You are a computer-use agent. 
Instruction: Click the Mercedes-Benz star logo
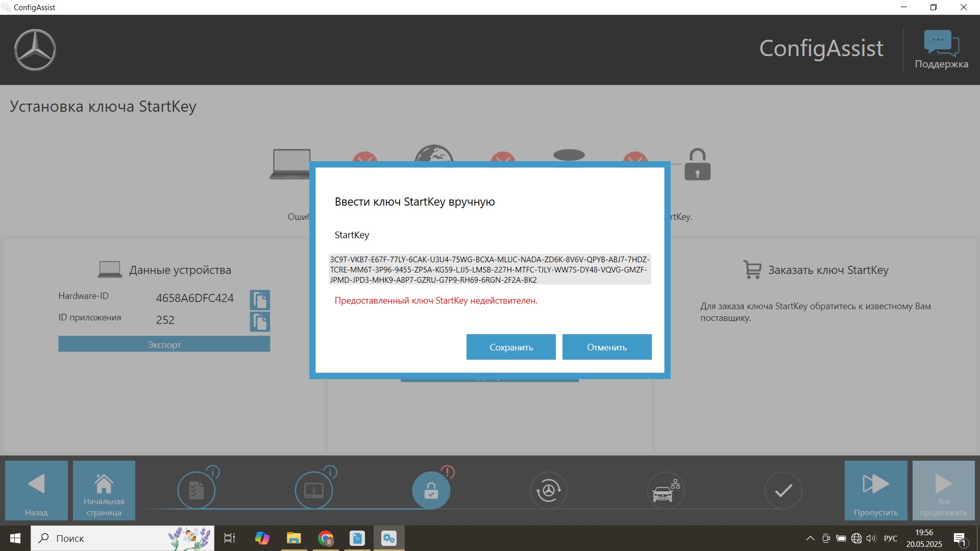coord(35,50)
